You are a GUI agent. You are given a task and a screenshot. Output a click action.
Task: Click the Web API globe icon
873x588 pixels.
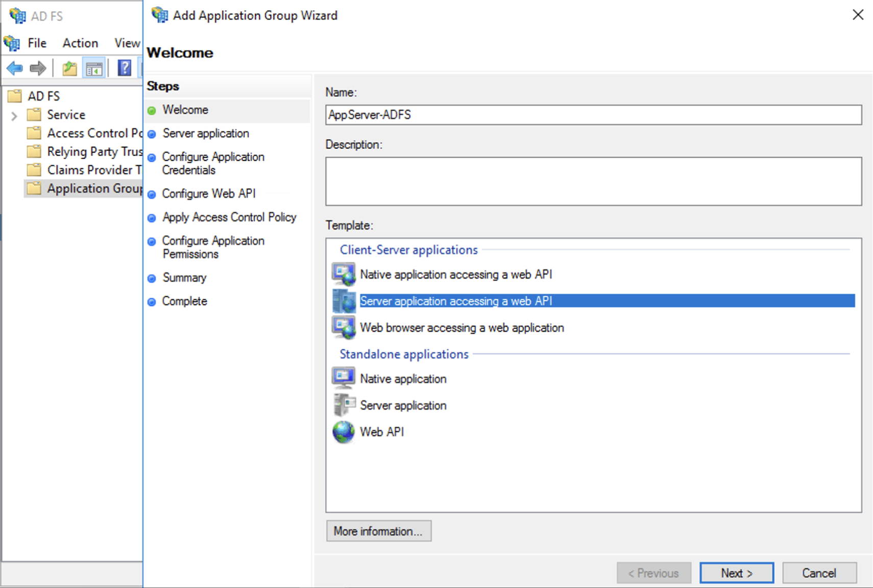coord(344,432)
